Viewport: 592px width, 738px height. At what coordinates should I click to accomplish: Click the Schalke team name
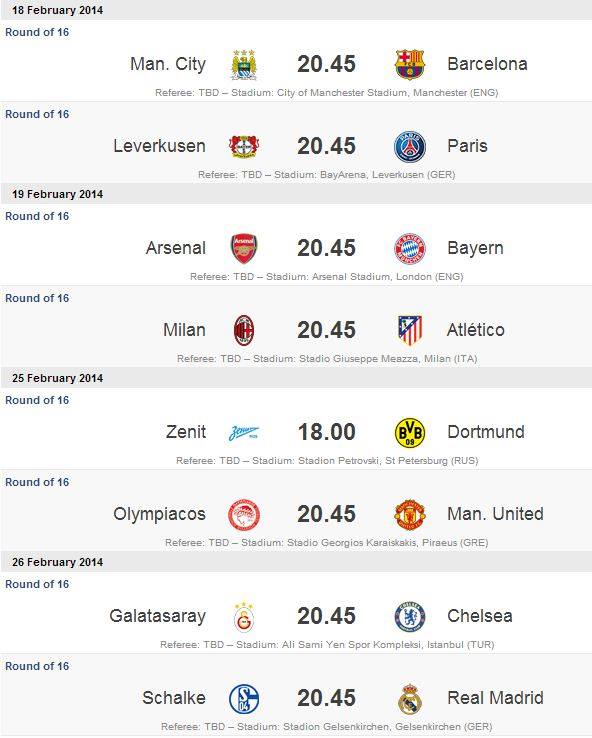(x=174, y=698)
